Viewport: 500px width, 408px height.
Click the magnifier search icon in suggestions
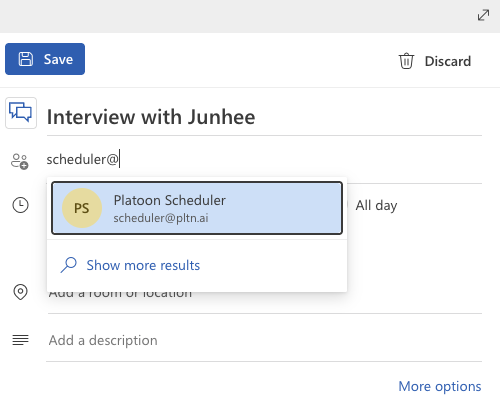pos(69,265)
